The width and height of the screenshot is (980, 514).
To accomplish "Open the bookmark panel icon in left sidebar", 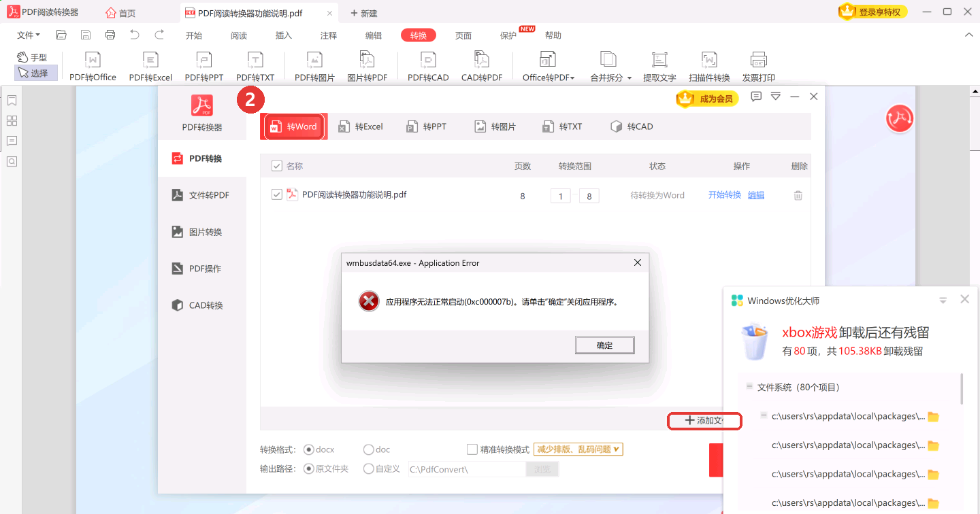I will coord(12,101).
